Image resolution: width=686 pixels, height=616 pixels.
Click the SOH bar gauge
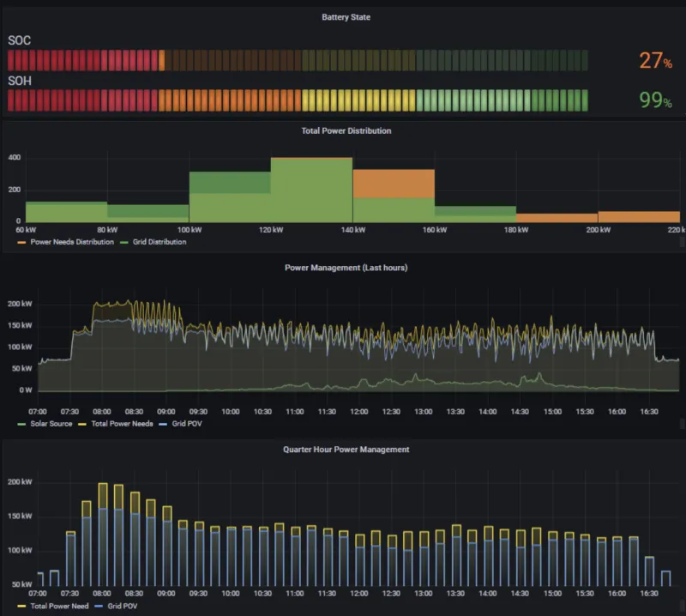click(298, 100)
